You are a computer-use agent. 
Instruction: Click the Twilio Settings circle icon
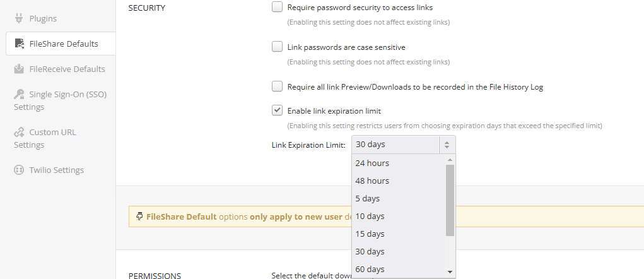click(x=19, y=170)
